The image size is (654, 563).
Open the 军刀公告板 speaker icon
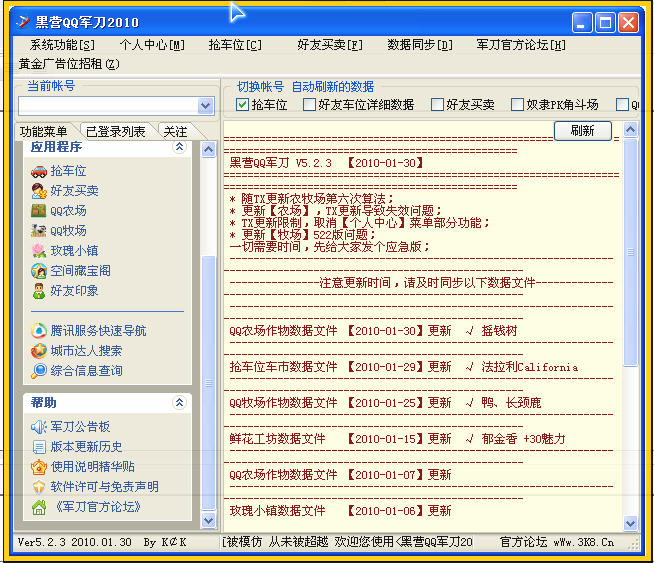39,427
